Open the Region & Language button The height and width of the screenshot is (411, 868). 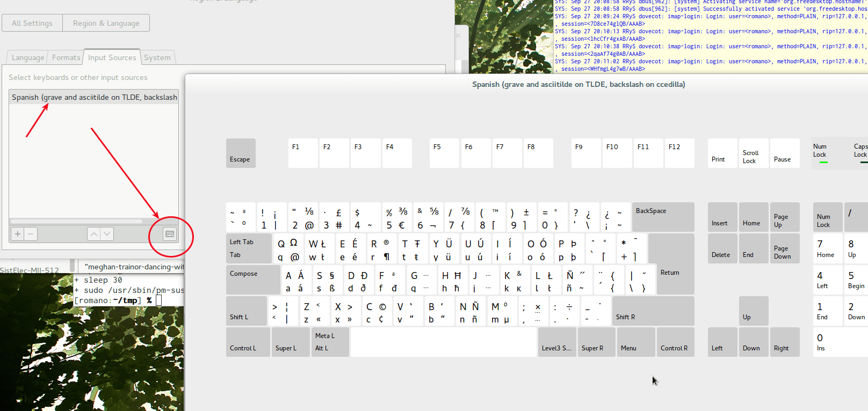click(106, 23)
